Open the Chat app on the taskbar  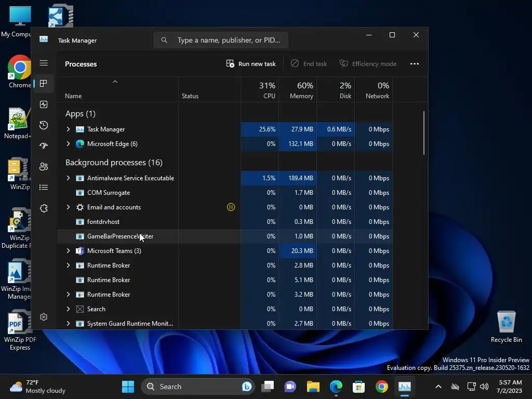point(290,387)
